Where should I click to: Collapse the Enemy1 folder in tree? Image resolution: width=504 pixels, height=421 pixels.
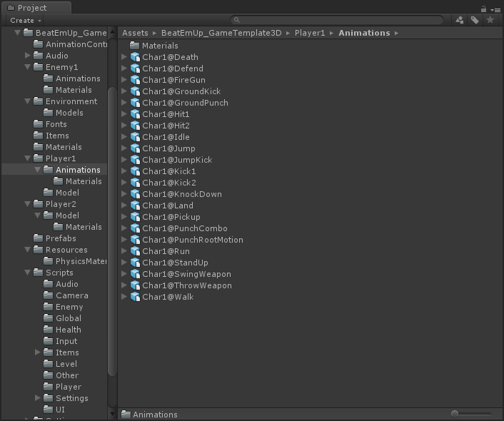point(28,67)
